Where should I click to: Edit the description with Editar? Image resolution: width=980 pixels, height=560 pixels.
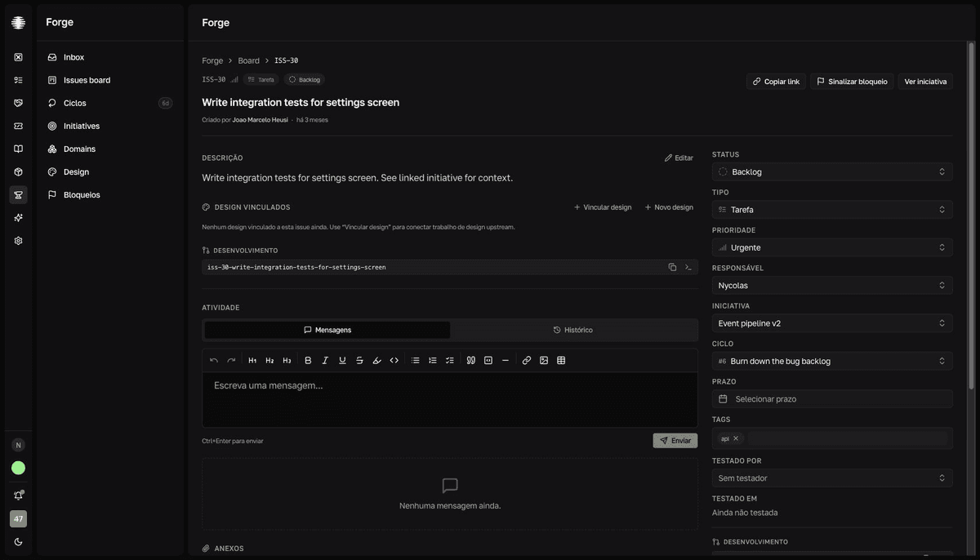tap(679, 158)
